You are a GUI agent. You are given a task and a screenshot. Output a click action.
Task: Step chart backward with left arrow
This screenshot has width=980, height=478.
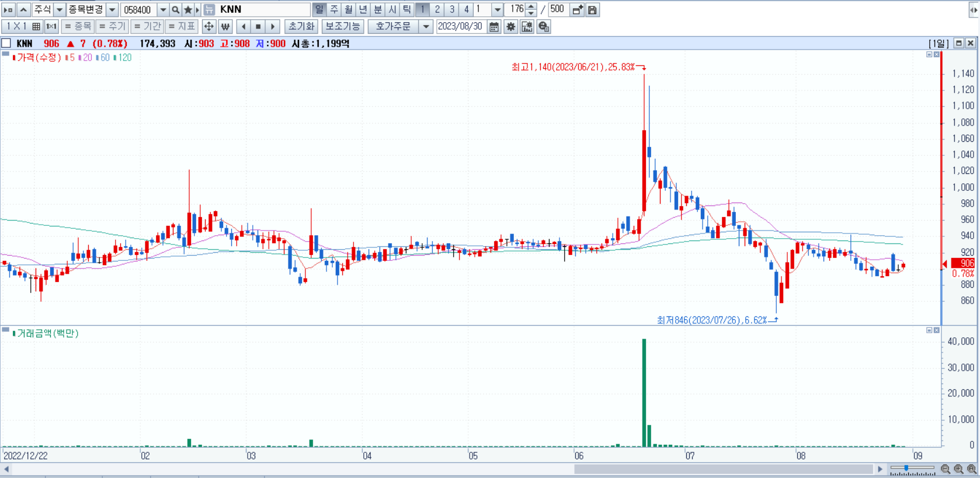pyautogui.click(x=244, y=26)
